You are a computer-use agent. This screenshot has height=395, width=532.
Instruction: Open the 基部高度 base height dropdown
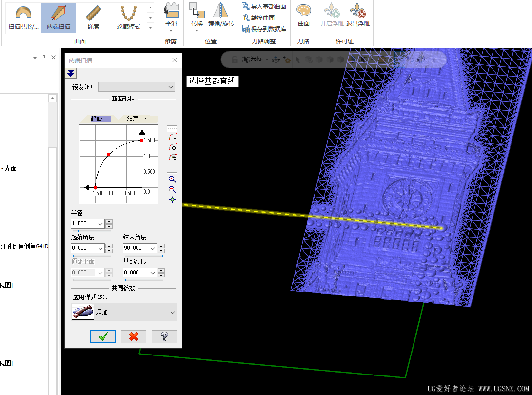[152, 273]
